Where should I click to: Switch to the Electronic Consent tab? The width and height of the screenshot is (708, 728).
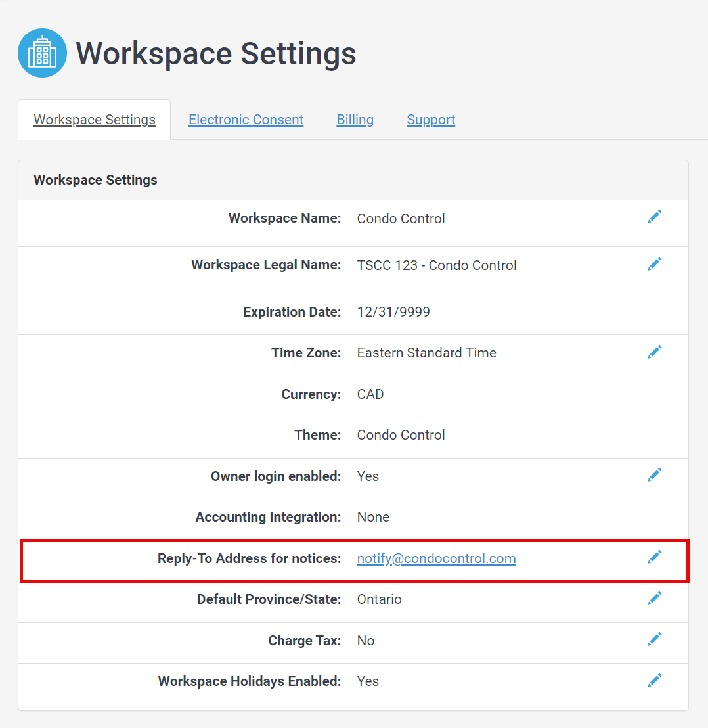pyautogui.click(x=246, y=120)
